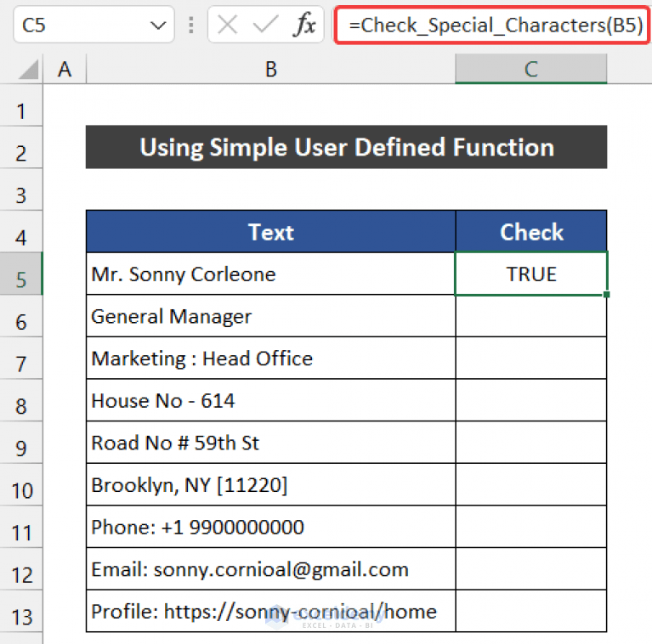Select cell 'Phone: +1 9900000000'
The image size is (652, 644).
[270, 527]
